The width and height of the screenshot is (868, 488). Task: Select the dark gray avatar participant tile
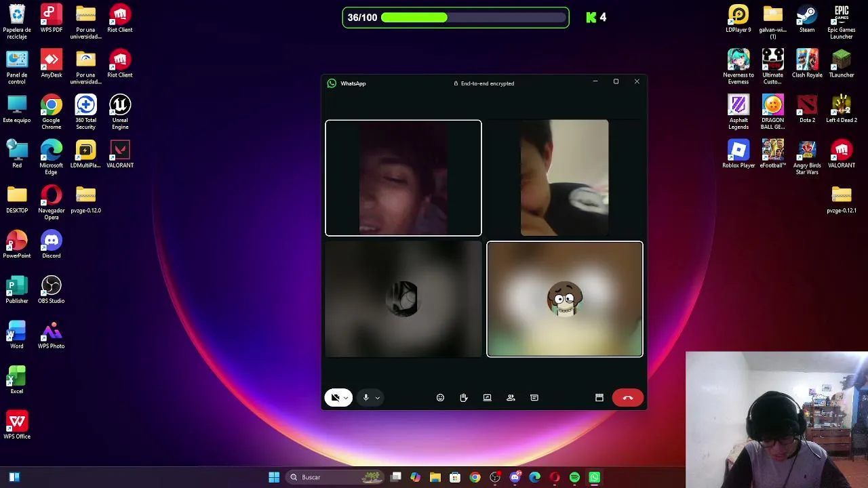pyautogui.click(x=403, y=299)
